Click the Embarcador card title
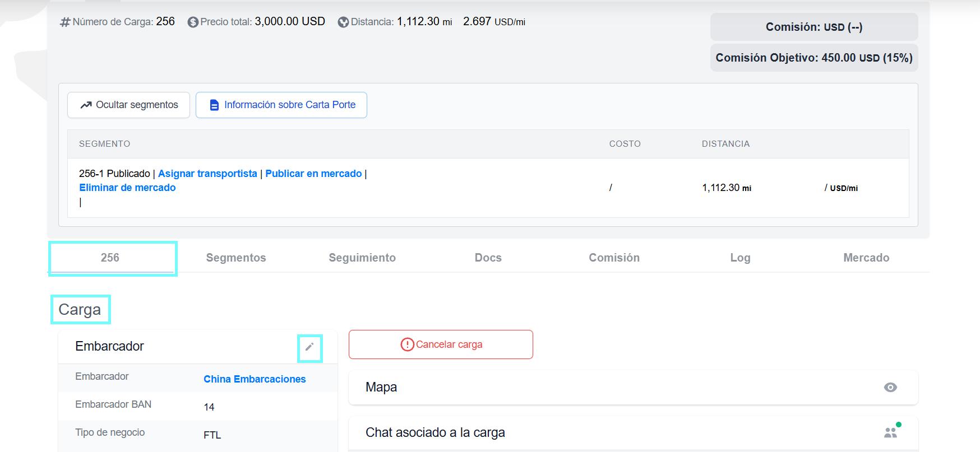 tap(109, 346)
